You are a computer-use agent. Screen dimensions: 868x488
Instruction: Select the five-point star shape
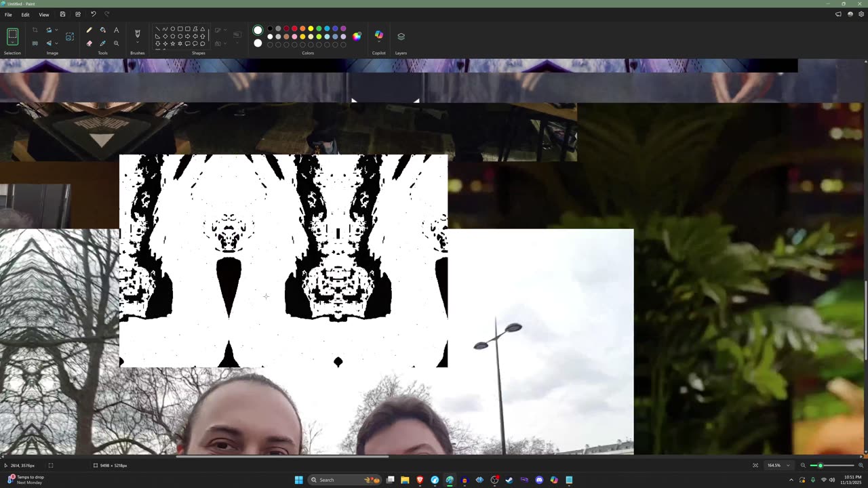point(172,43)
